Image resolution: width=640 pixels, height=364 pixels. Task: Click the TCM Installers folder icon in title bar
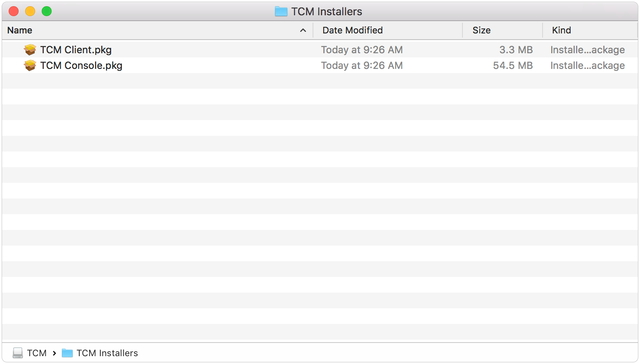click(x=281, y=12)
